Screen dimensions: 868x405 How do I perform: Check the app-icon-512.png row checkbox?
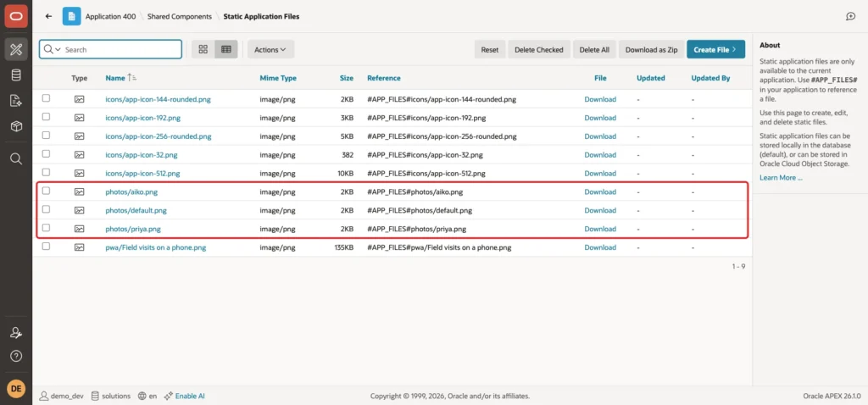tap(46, 172)
